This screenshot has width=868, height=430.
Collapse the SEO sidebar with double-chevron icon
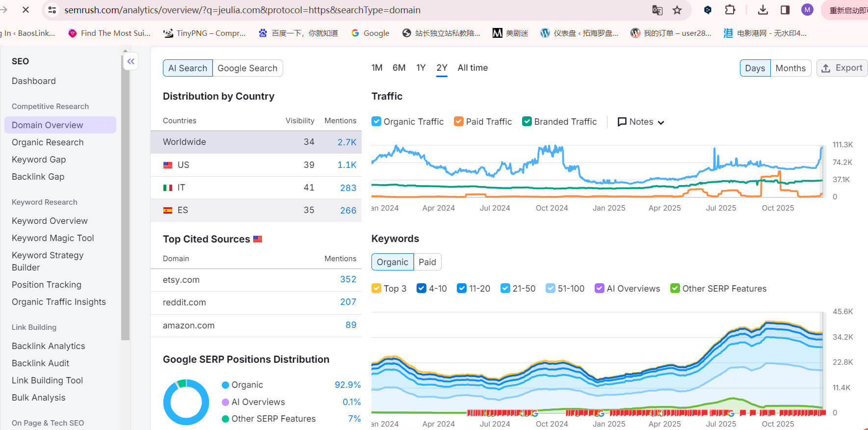tap(131, 61)
